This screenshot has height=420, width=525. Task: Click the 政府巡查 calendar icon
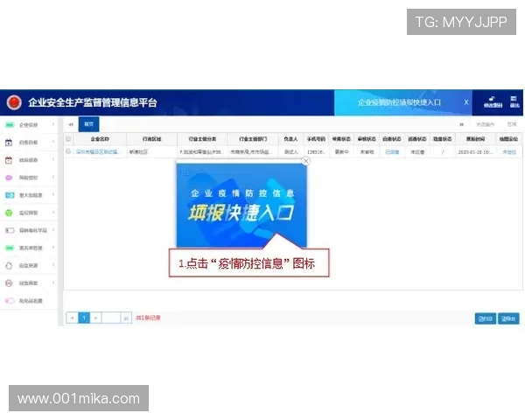(9, 160)
